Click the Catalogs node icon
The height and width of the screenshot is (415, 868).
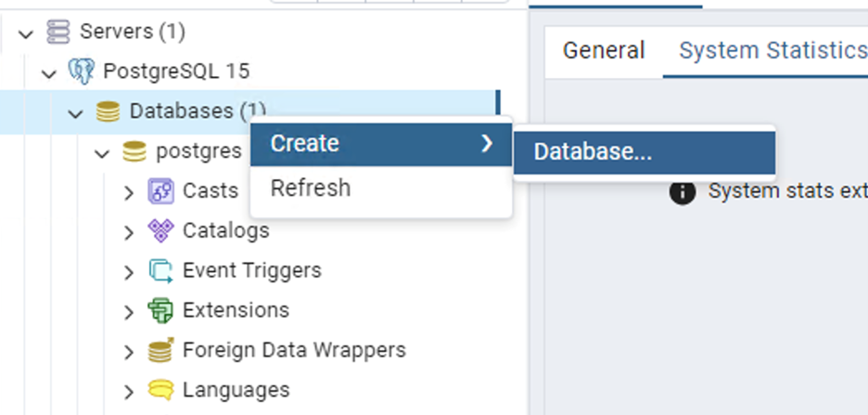point(160,230)
